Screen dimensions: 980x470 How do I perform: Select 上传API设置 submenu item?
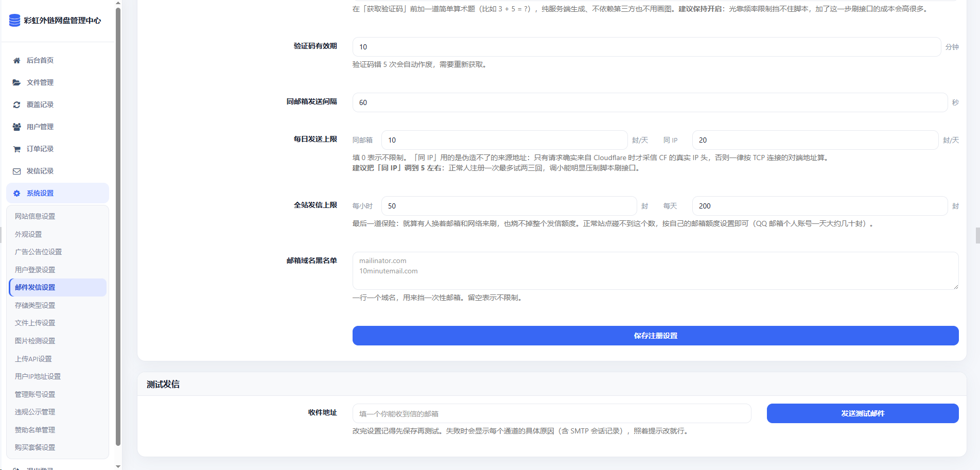point(58,359)
